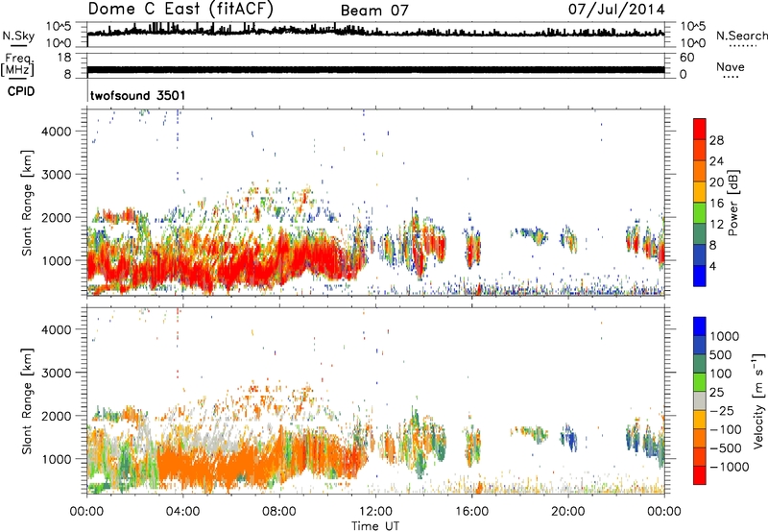The width and height of the screenshot is (768, 532).
Task: Select the dark blue Power segment between 4 and 8
Action: (x=700, y=255)
